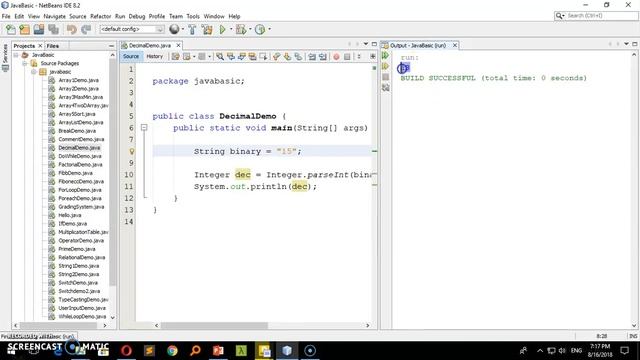Minimize the Projects panel
640x360 pixels.
(111, 46)
